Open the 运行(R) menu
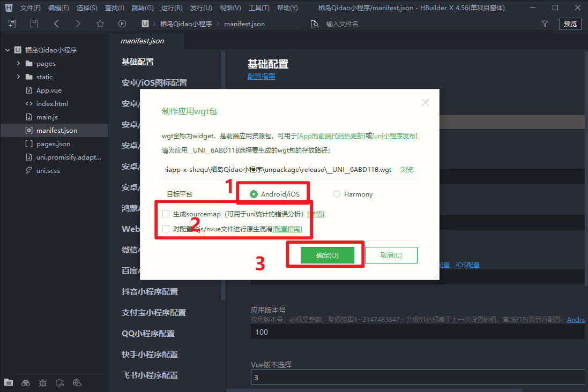588x392 pixels. tap(172, 8)
